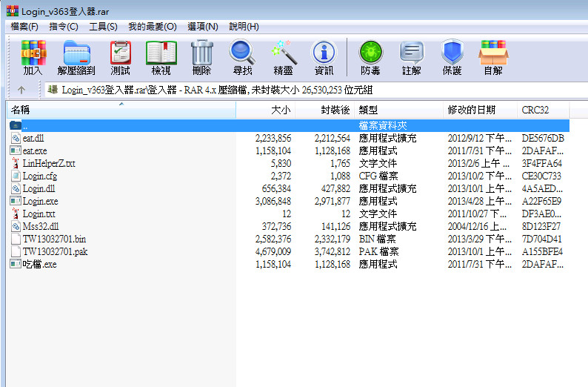
Task: Click the 加入 (Add) toolbar icon
Action: 33,53
